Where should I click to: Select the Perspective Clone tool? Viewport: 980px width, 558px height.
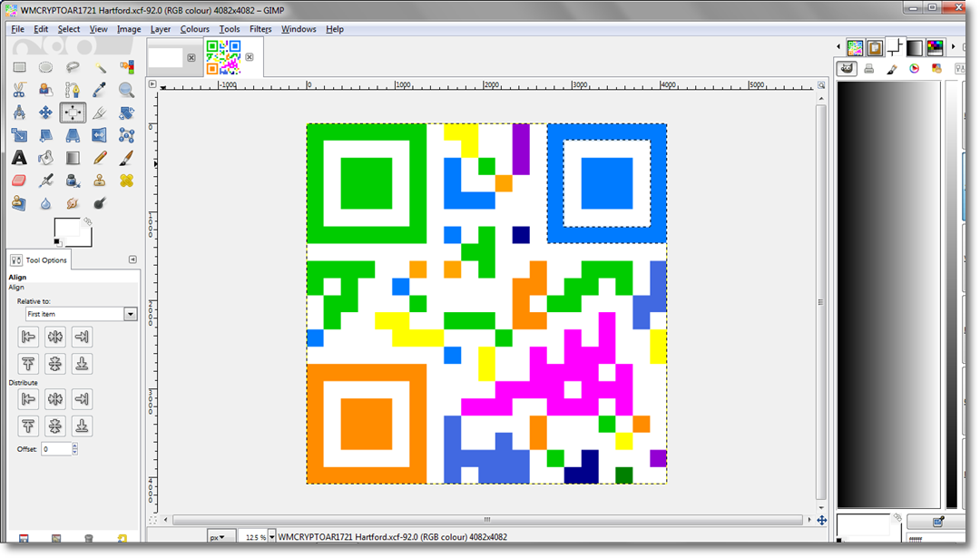[x=19, y=203]
